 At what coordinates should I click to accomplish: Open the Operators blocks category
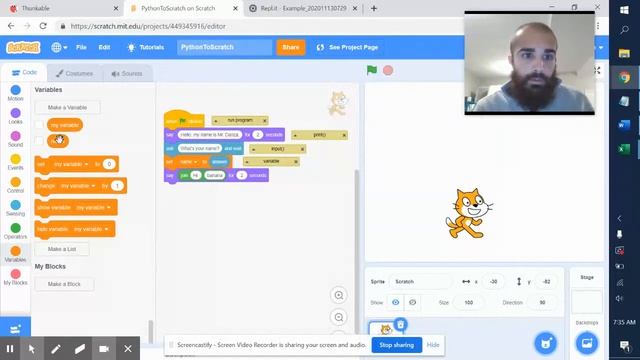click(x=16, y=231)
